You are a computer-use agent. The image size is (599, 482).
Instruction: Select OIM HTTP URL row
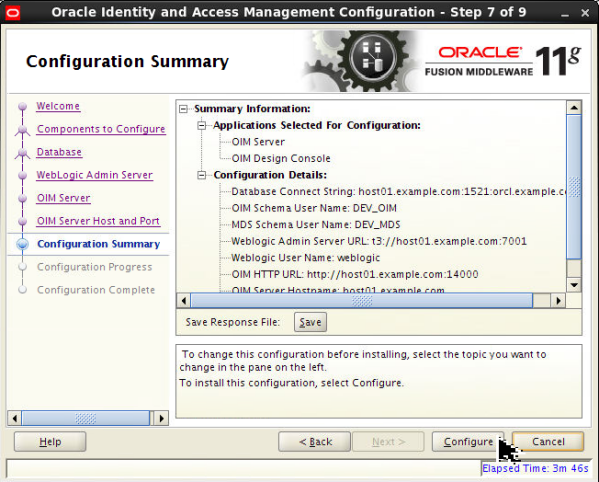click(355, 274)
